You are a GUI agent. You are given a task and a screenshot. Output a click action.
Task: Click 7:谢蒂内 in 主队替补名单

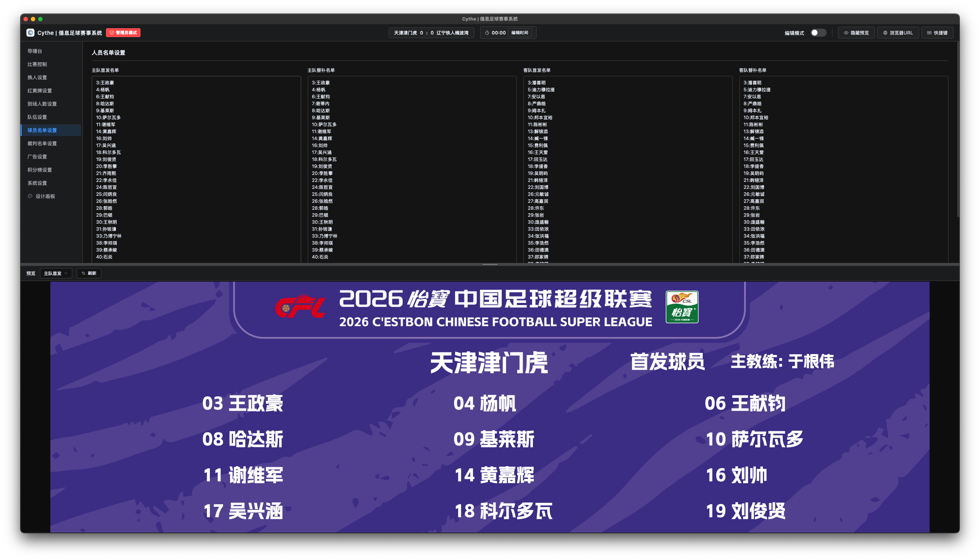click(x=321, y=103)
